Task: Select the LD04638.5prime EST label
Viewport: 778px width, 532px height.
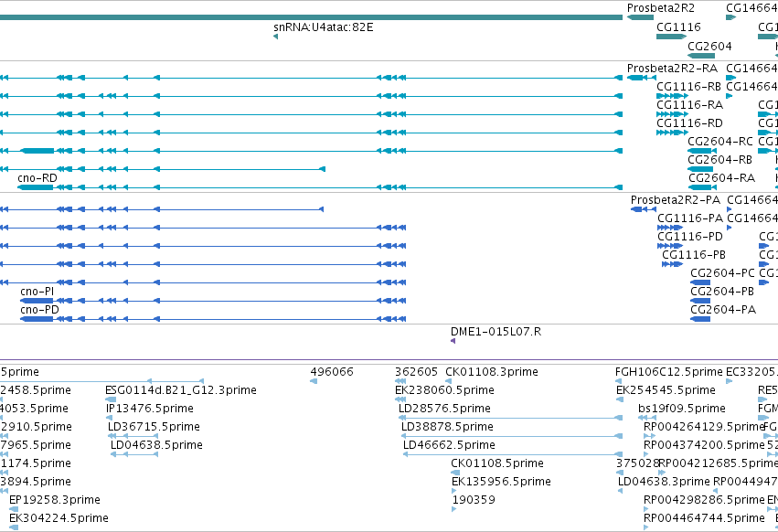Action: [x=156, y=445]
